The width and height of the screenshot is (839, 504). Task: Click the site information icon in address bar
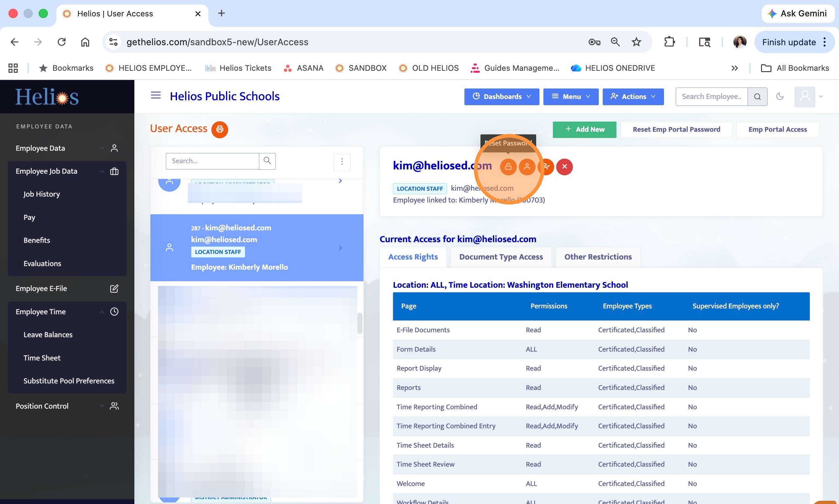tap(113, 42)
